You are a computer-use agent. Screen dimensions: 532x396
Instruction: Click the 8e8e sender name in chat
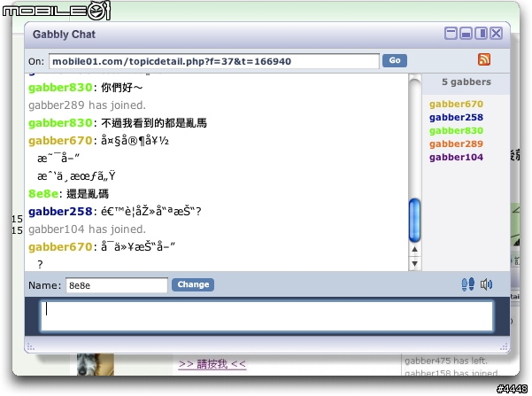(x=43, y=194)
